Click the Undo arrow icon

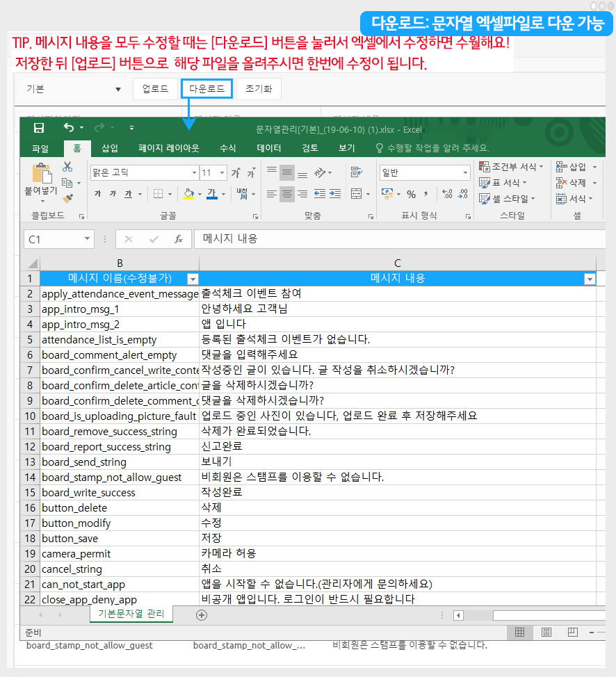point(68,128)
